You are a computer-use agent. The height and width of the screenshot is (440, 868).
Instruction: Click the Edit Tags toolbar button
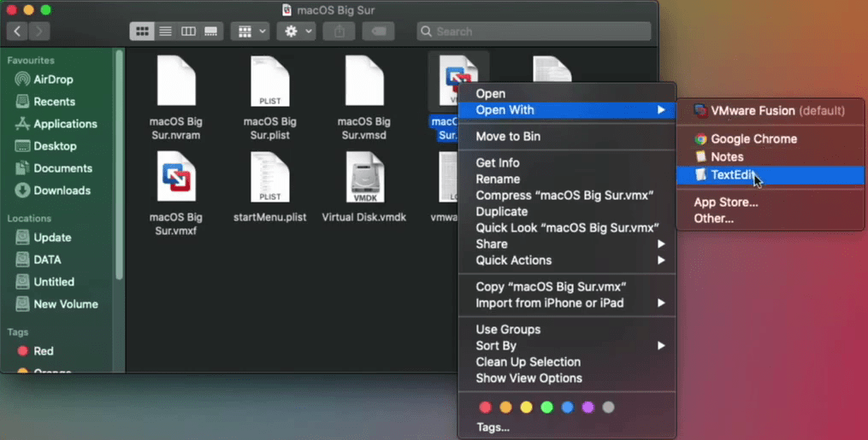pos(379,32)
